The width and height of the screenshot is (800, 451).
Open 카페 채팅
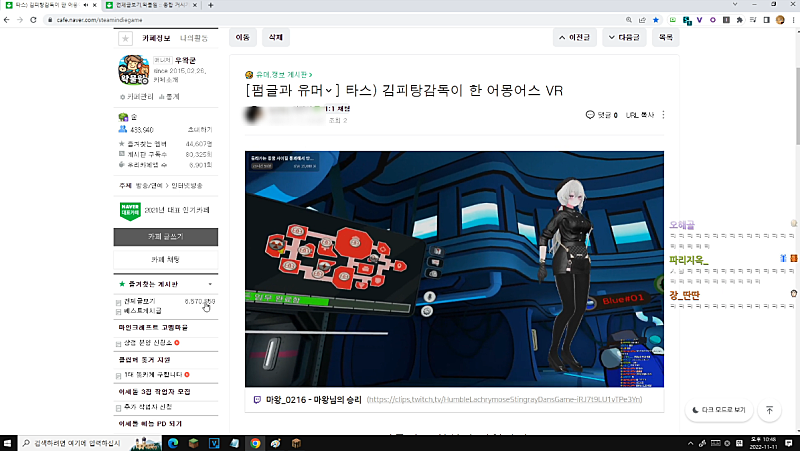point(166,260)
